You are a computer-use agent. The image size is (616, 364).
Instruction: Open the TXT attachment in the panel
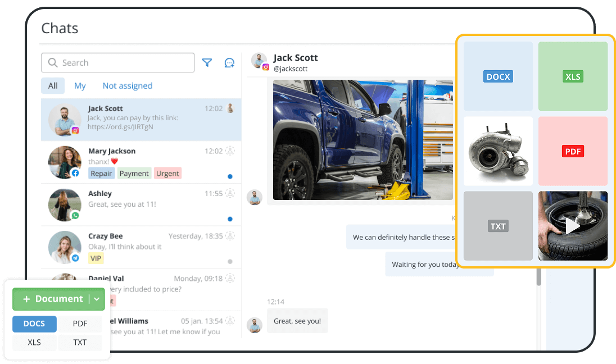click(498, 226)
